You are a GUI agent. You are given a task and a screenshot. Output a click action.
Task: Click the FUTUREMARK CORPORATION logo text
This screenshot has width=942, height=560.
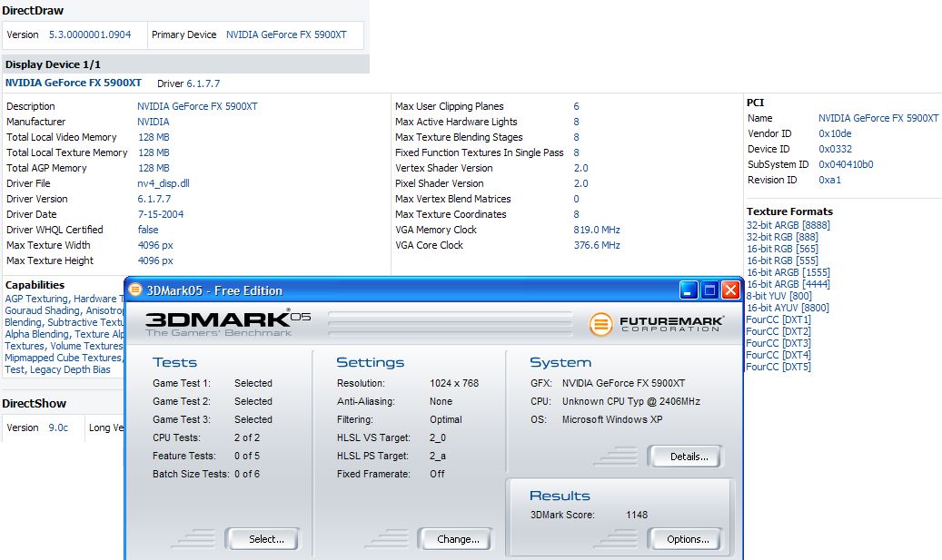pyautogui.click(x=671, y=324)
